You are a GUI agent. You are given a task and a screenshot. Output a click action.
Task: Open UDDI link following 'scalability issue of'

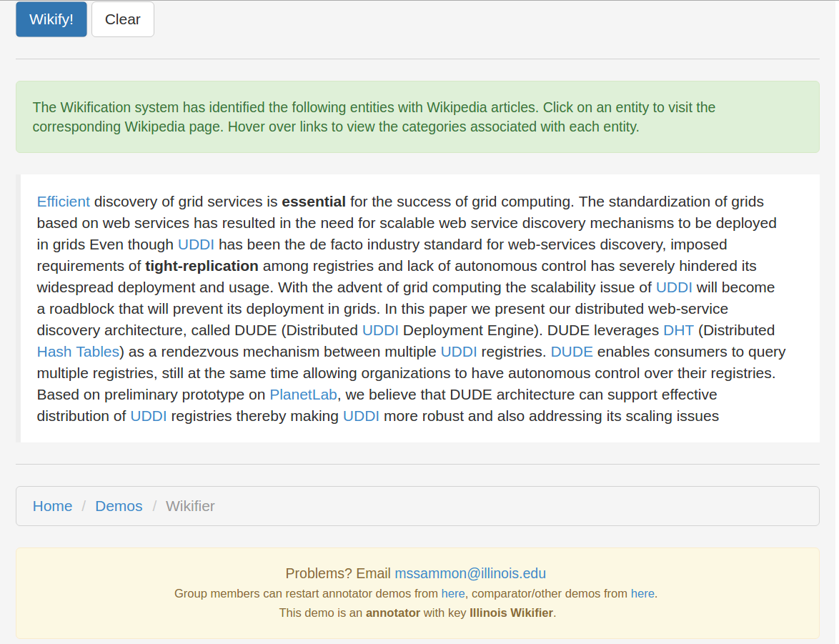(674, 287)
